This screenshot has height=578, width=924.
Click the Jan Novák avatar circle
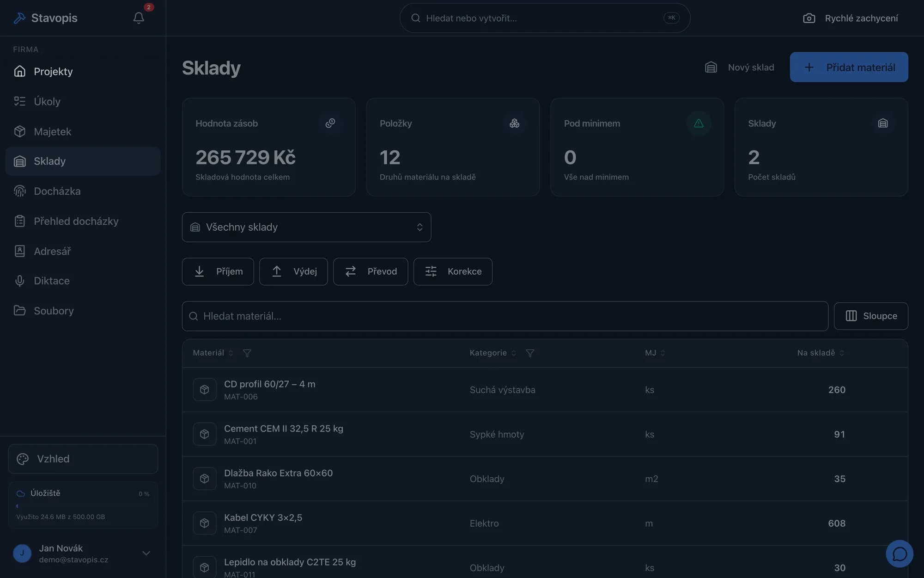22,553
